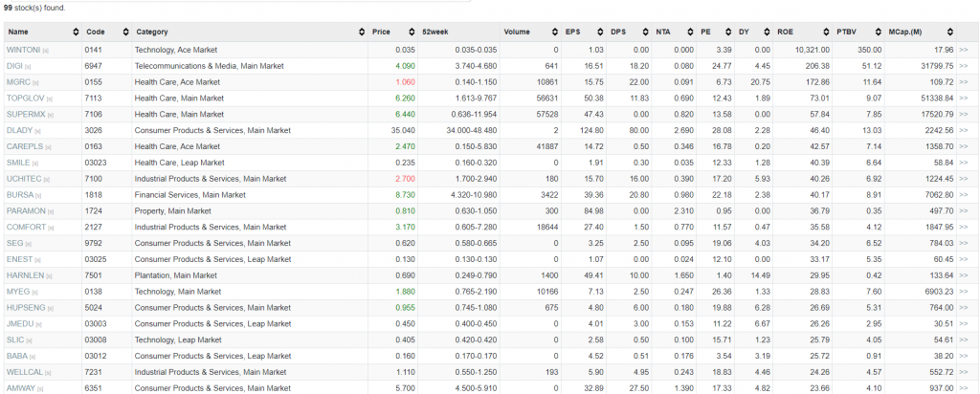The width and height of the screenshot is (980, 394).
Task: Open the BURSA stock link
Action: (x=20, y=195)
